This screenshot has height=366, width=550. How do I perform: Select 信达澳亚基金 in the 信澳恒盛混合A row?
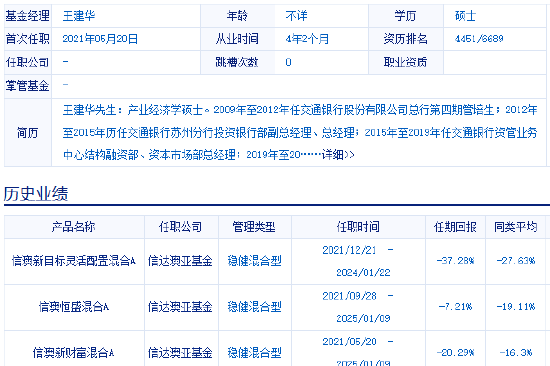point(180,307)
